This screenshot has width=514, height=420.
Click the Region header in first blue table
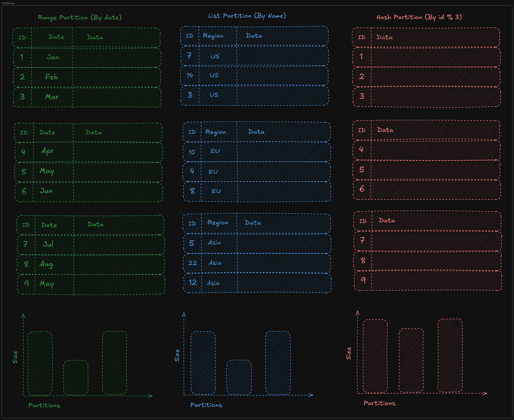click(213, 36)
